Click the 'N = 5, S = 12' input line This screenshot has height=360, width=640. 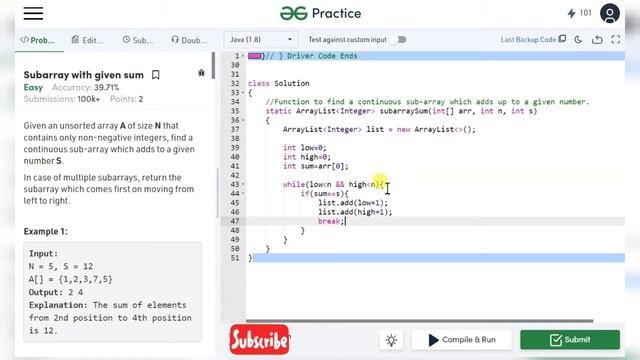tap(61, 267)
